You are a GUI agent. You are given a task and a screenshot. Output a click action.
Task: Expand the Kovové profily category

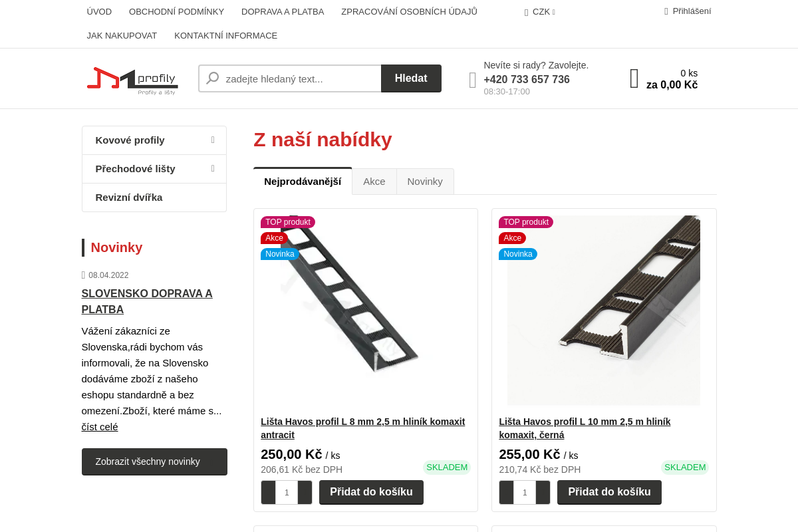click(213, 140)
